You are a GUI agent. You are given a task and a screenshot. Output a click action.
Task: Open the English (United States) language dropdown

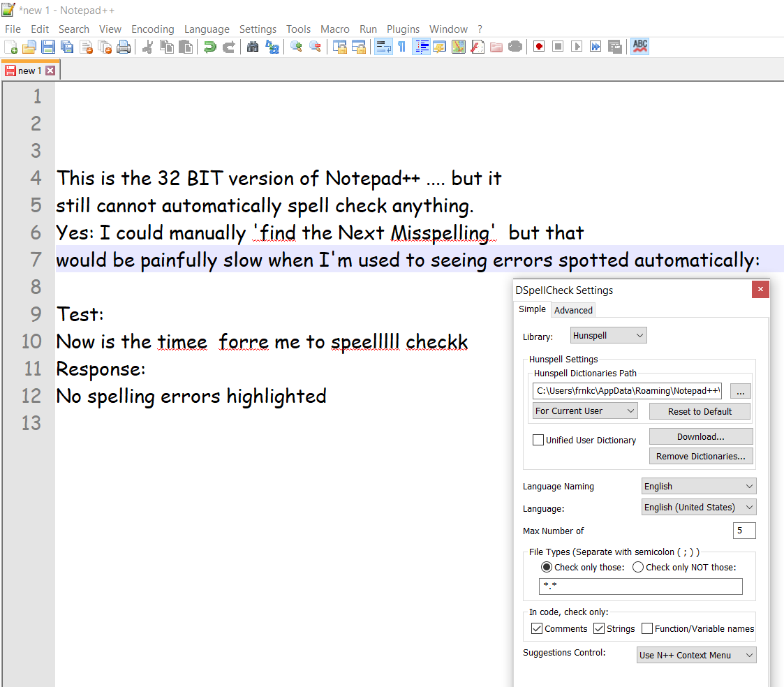point(699,507)
